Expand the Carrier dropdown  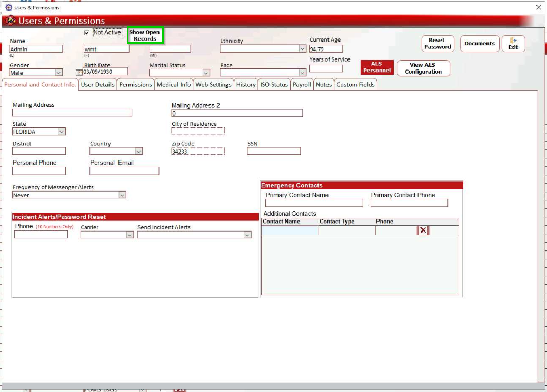[x=130, y=235]
